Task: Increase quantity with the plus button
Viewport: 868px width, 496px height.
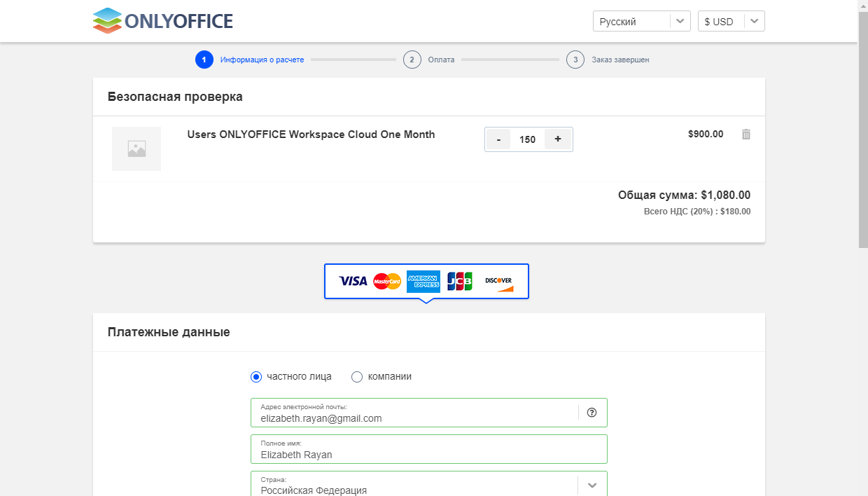Action: [558, 139]
